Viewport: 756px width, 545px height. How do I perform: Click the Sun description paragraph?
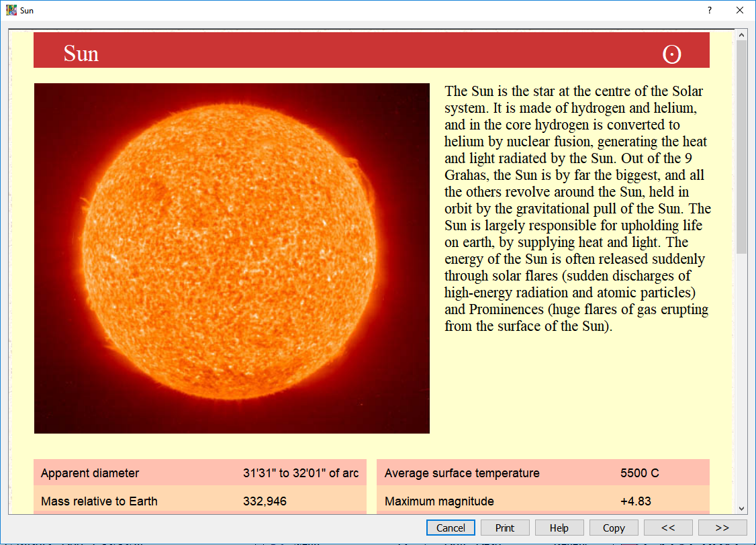pos(577,209)
